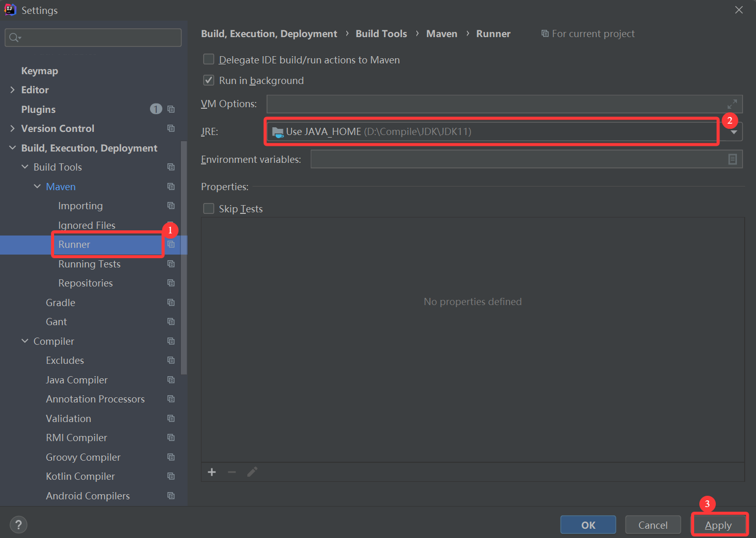Image resolution: width=756 pixels, height=538 pixels.
Task: Click the project icon beside Build Tools
Action: (x=171, y=167)
